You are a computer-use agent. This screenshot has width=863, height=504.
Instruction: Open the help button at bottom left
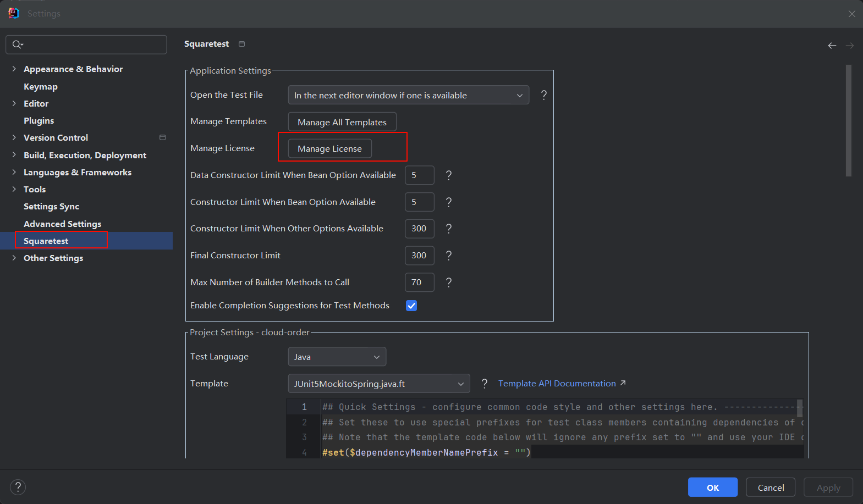(x=18, y=487)
